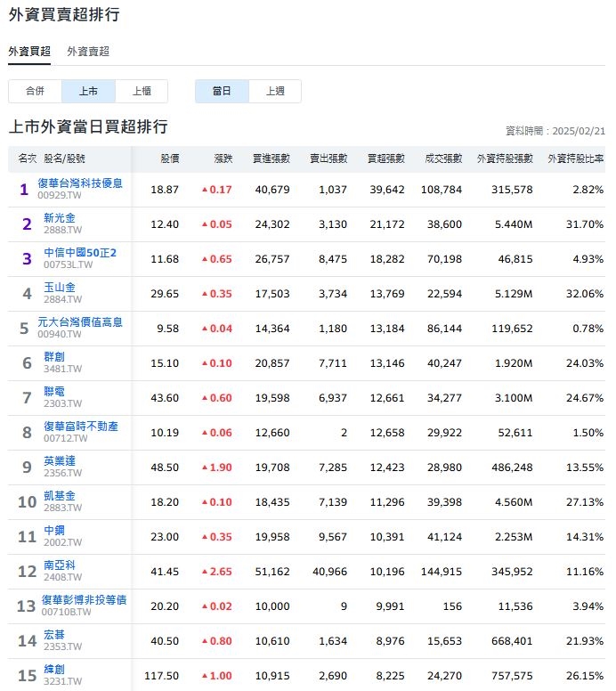
Task: Select the 外資買超 tab
Action: 29,52
